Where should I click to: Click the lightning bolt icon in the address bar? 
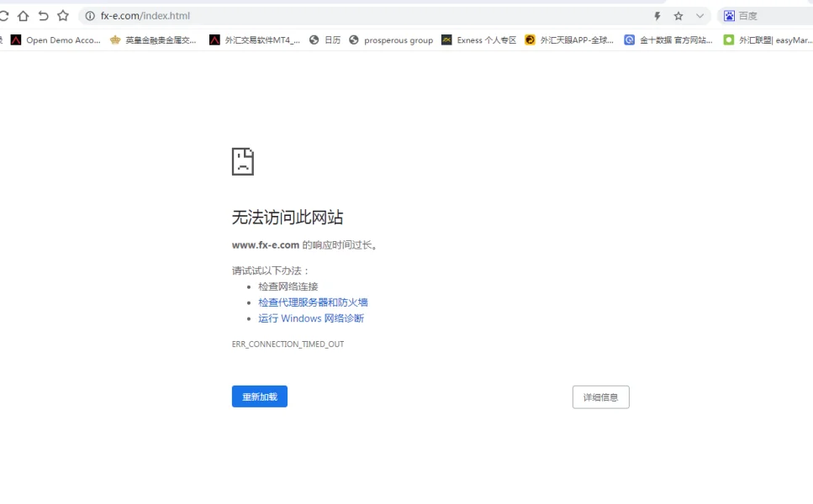point(657,15)
